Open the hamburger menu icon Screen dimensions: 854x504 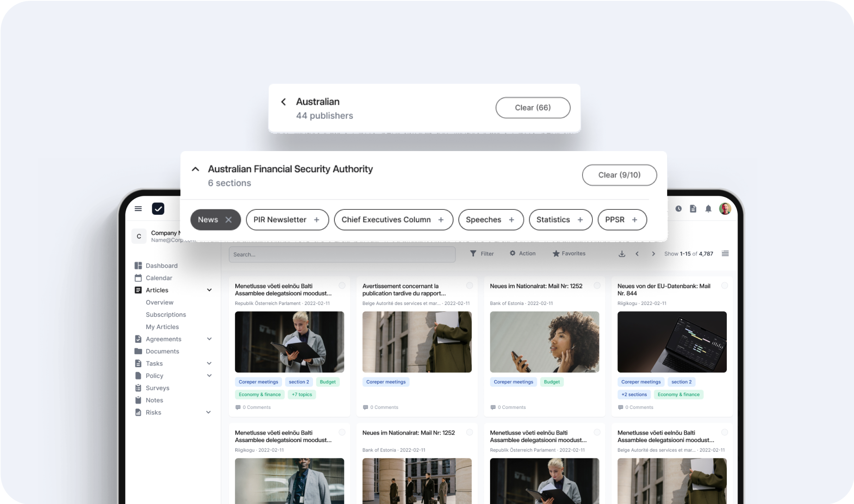[138, 209]
